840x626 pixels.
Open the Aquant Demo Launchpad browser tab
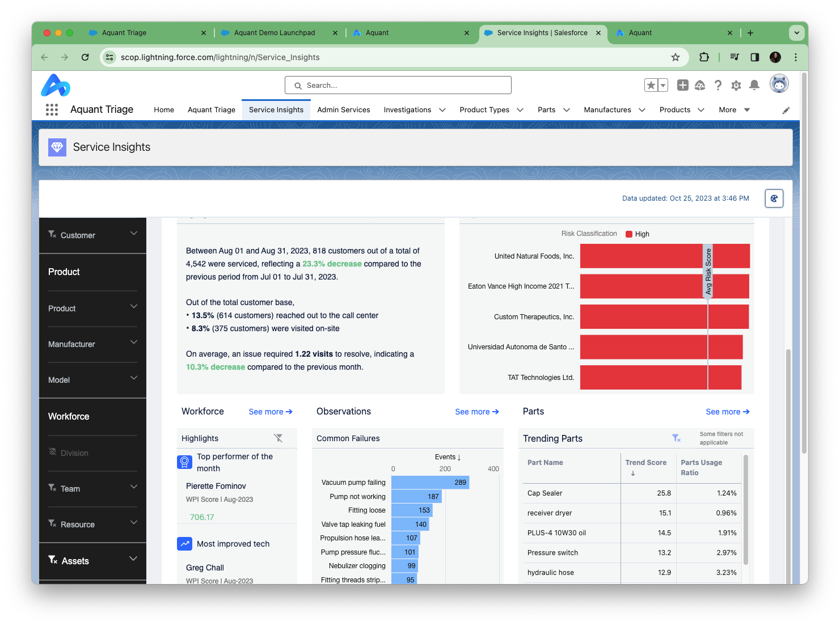coord(275,33)
